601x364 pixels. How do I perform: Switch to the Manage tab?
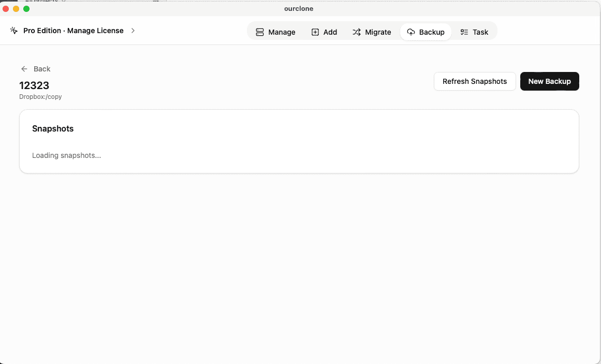coord(282,32)
